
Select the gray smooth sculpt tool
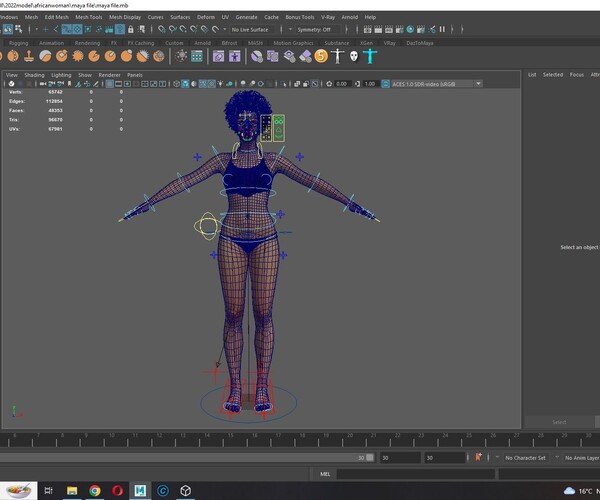45,56
